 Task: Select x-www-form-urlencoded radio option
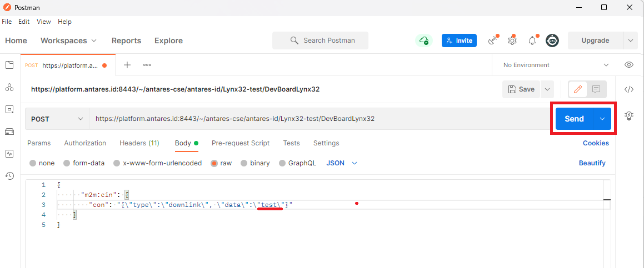pos(117,163)
